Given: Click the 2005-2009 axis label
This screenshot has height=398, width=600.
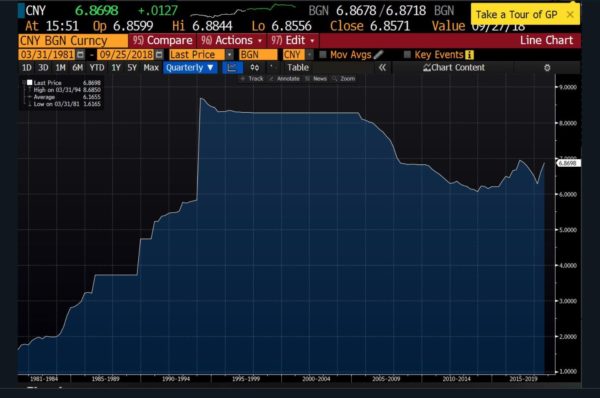Looking at the screenshot, I should [x=386, y=379].
